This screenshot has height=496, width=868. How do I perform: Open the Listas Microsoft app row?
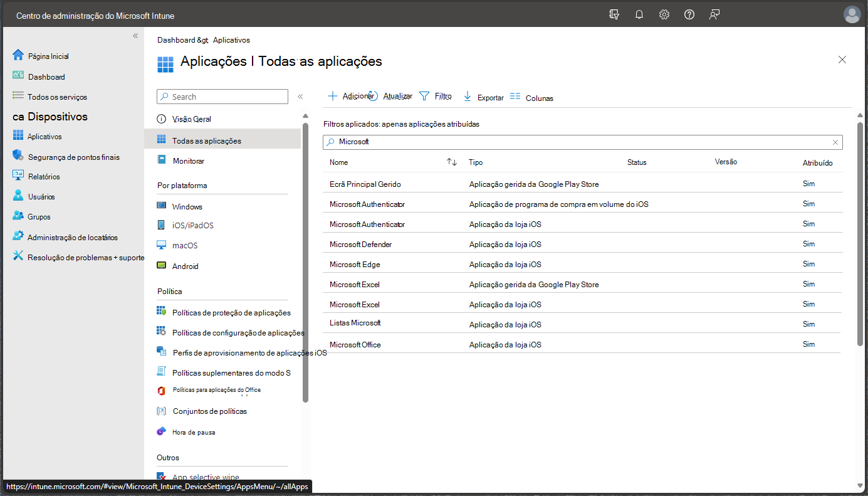pos(583,324)
